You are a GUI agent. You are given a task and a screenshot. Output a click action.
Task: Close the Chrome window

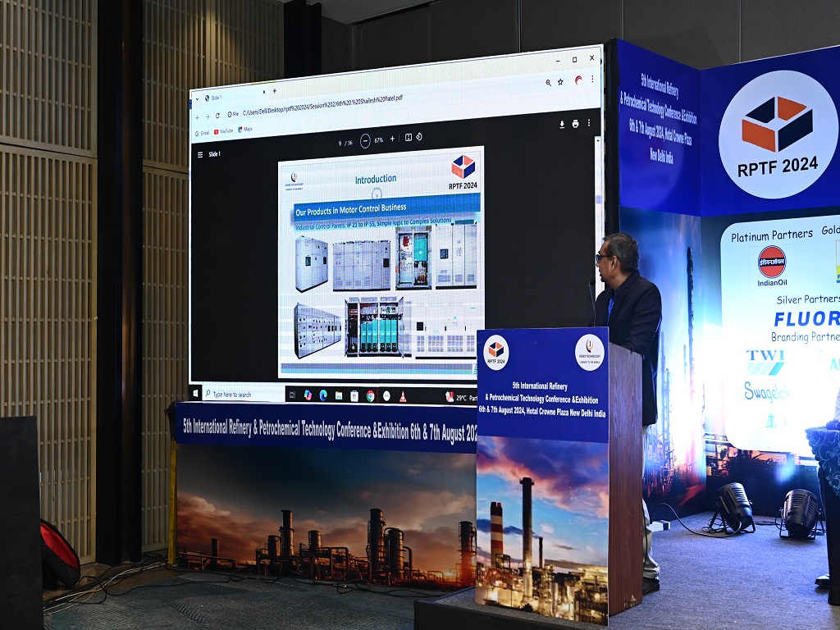[x=592, y=58]
